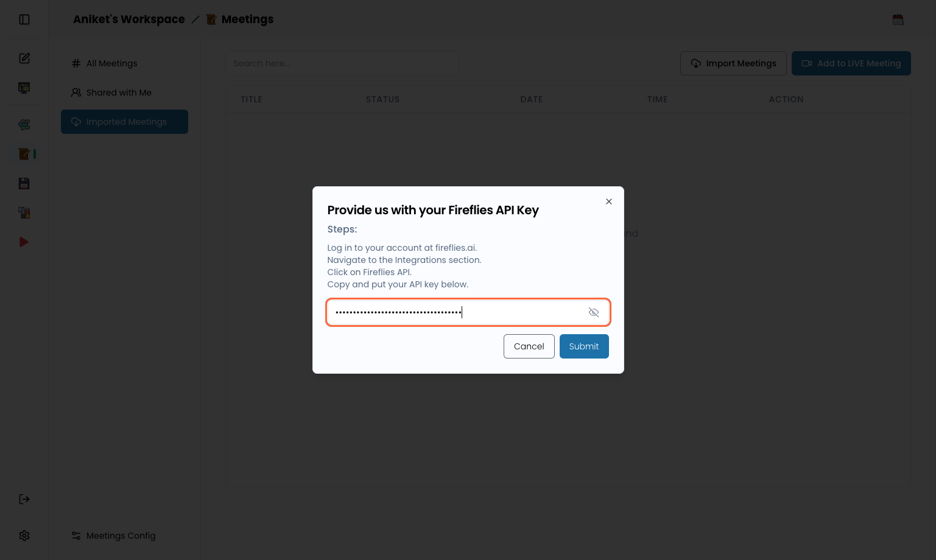Click the new note compose icon
This screenshot has height=560, width=936.
coord(24,58)
